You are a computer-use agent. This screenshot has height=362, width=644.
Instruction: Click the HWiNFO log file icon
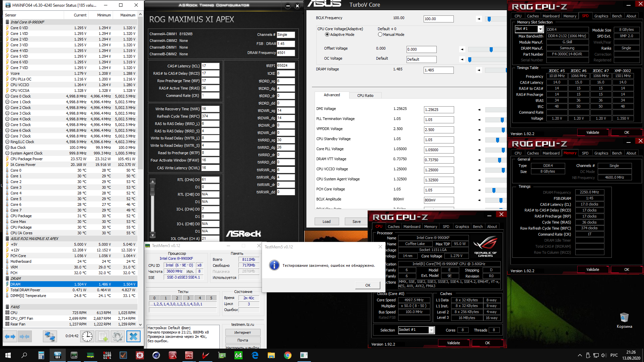pos(103,336)
